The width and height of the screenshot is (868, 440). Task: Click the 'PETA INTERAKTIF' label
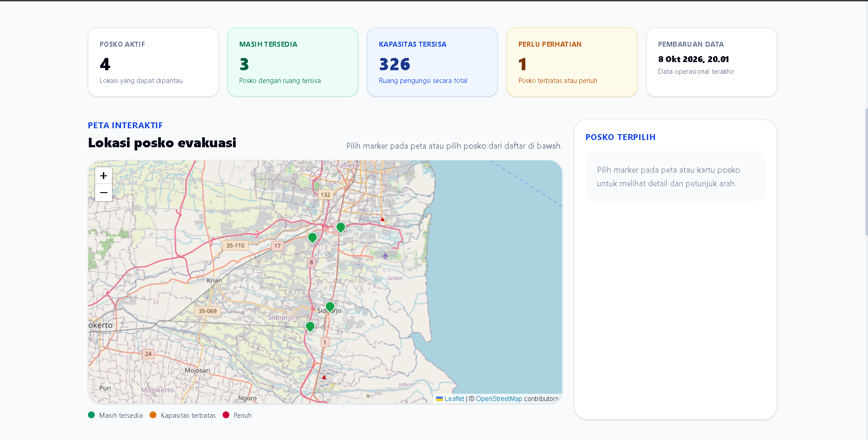pos(125,126)
